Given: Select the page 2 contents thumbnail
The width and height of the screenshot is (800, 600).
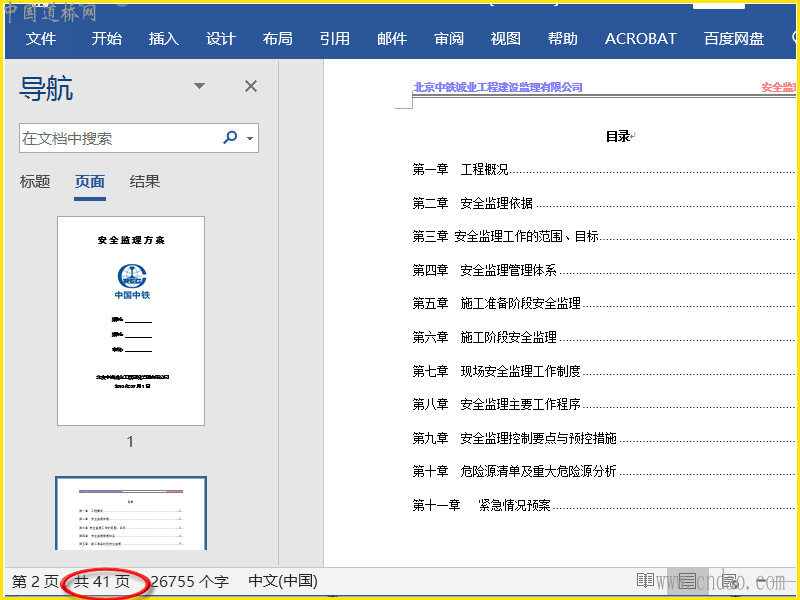Looking at the screenshot, I should point(131,513).
